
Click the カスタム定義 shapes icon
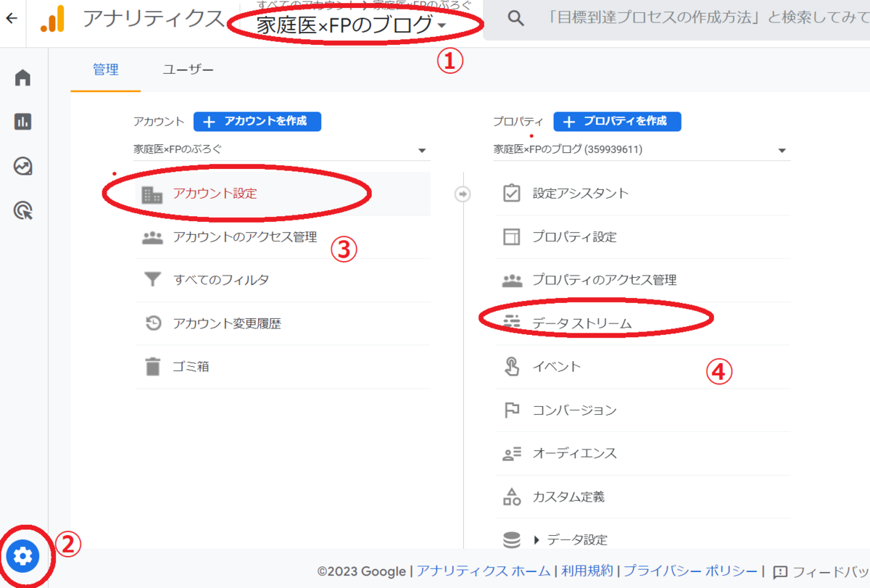coord(512,497)
